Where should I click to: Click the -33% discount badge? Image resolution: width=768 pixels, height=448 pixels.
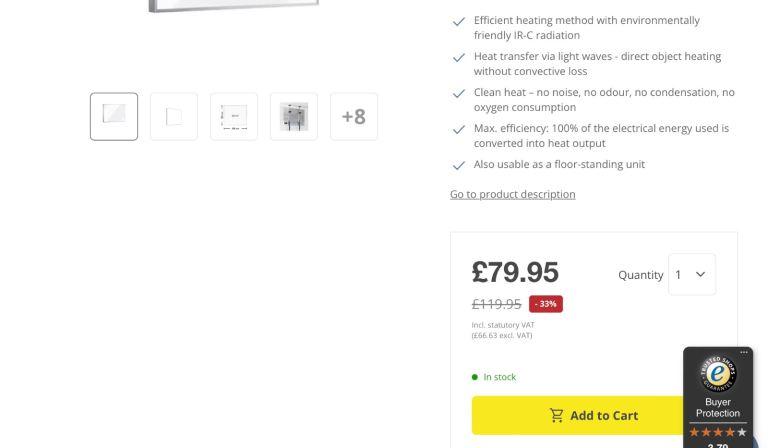pyautogui.click(x=546, y=304)
